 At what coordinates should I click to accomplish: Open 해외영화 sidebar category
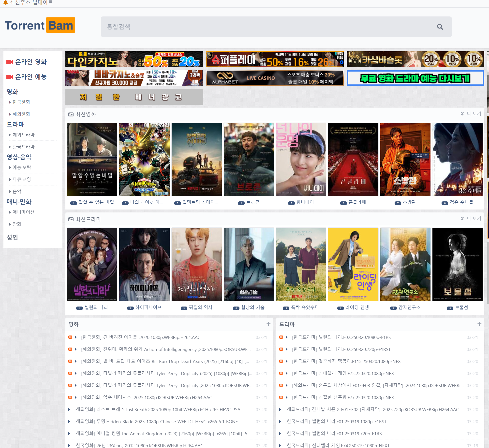point(21,114)
